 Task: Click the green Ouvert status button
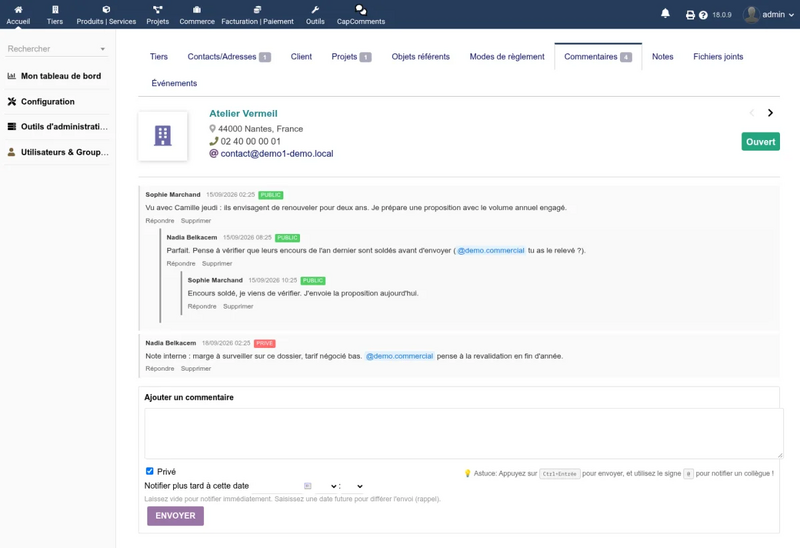[760, 142]
